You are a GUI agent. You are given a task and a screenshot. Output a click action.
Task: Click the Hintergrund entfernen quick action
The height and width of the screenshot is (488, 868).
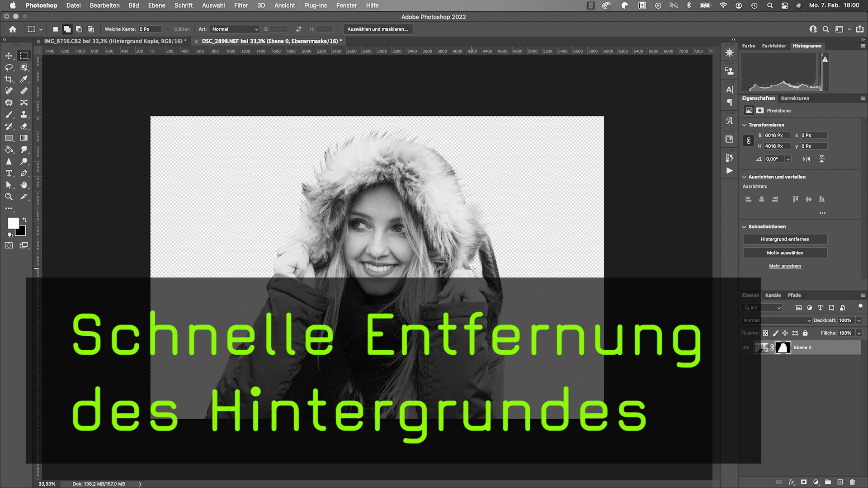(x=785, y=239)
